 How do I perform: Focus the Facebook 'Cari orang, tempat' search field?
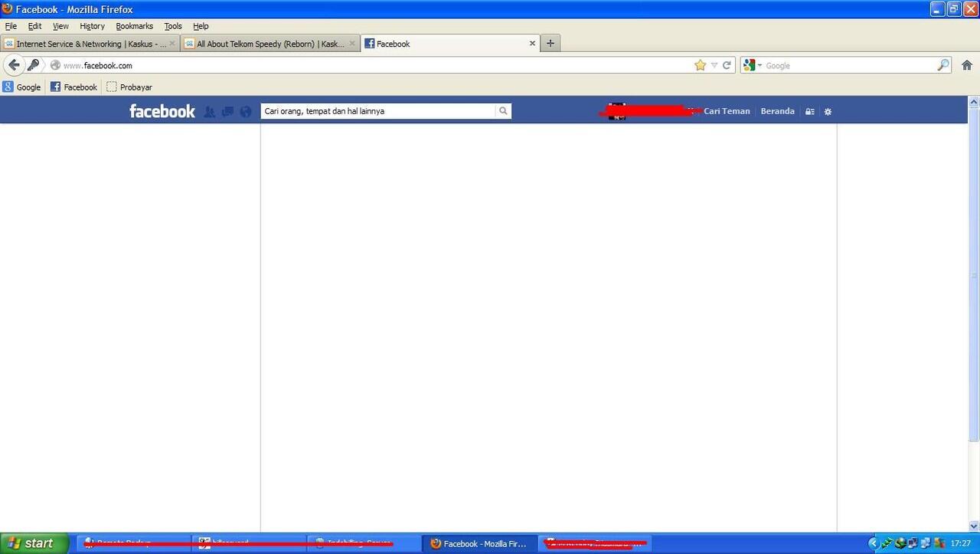click(378, 111)
